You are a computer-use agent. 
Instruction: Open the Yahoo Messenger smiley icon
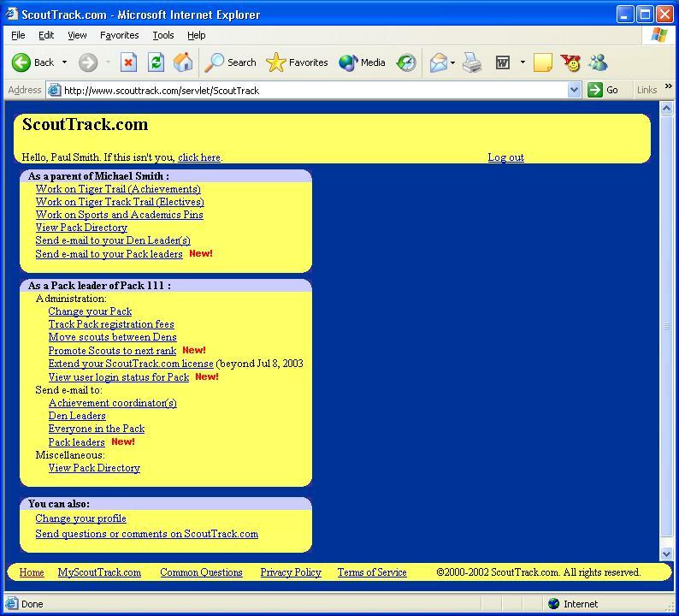(x=570, y=62)
